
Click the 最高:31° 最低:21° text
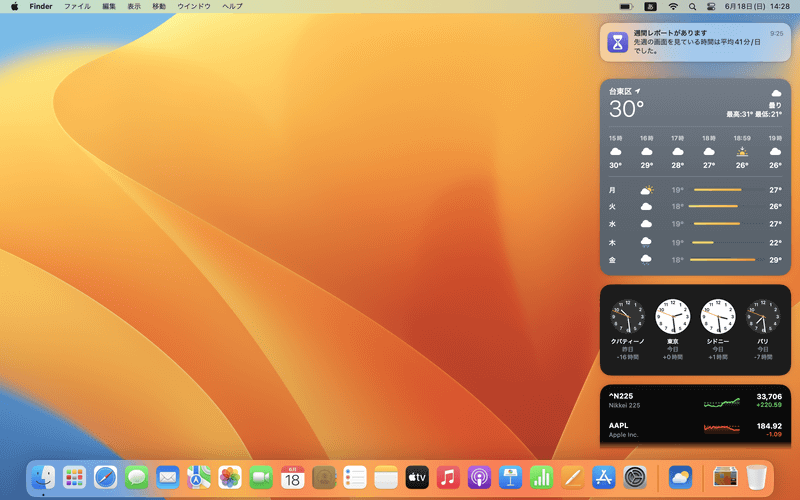(x=754, y=114)
